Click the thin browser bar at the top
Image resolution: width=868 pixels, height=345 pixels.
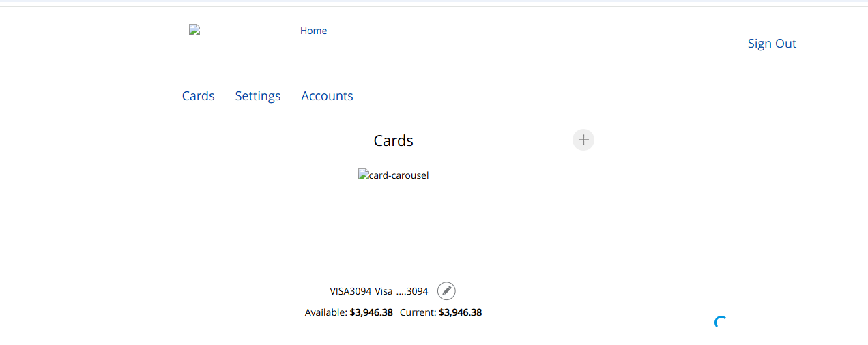(434, 3)
